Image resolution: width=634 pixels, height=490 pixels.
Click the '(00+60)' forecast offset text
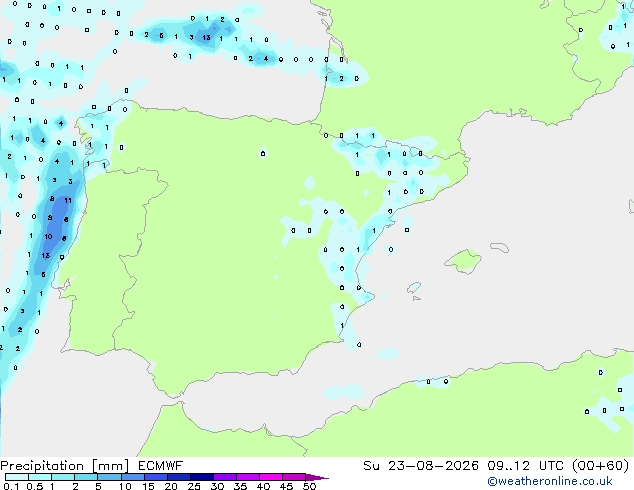[600, 466]
